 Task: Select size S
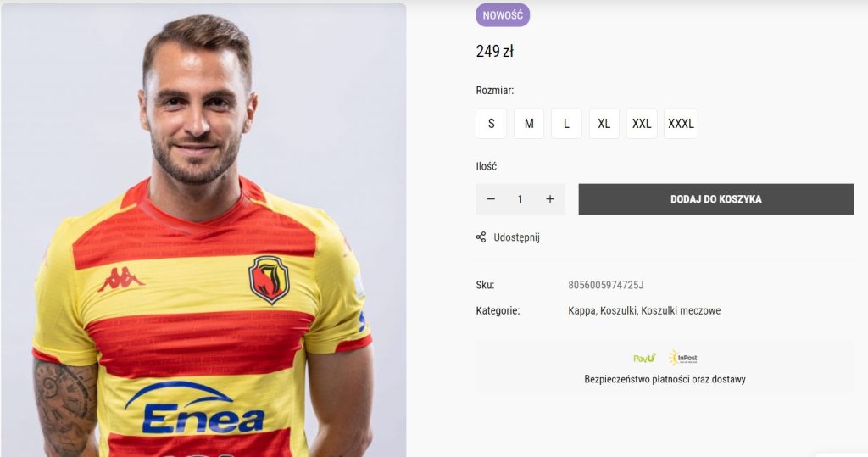click(491, 124)
